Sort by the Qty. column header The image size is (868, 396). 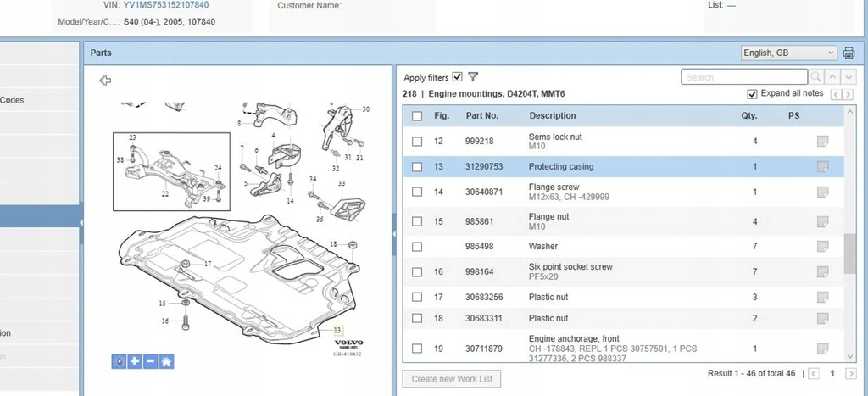[749, 116]
